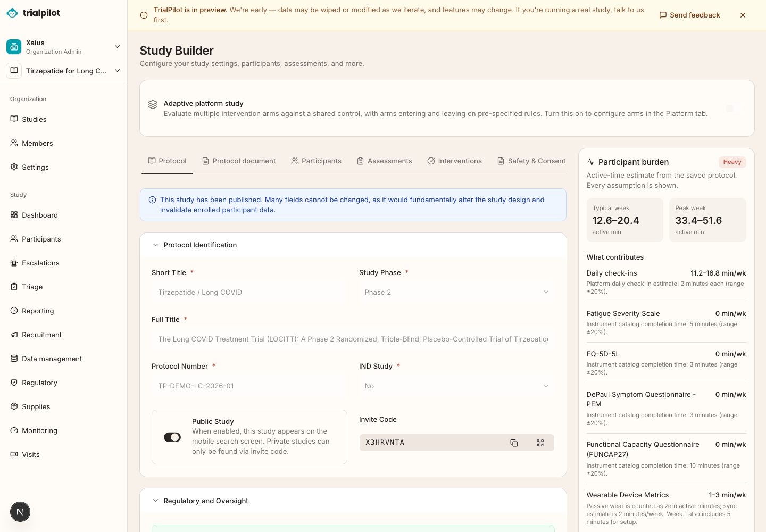Image resolution: width=766 pixels, height=532 pixels.
Task: Click the Reporting clock icon
Action: pos(14,311)
